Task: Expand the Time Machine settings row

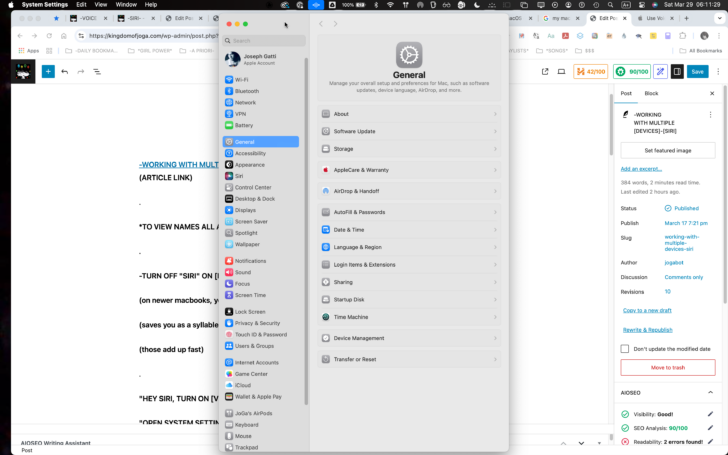Action: point(410,317)
